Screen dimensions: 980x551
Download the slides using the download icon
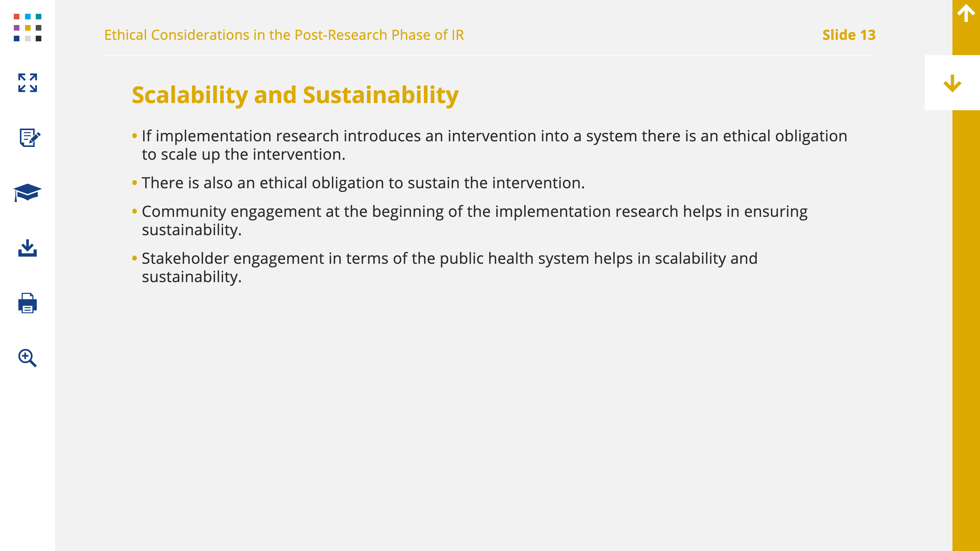[27, 248]
